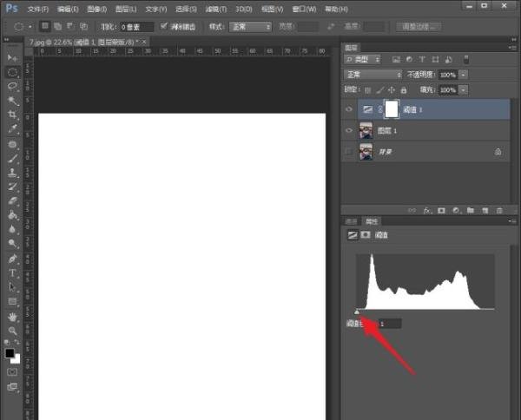Open the opacity slider arrow
The width and height of the screenshot is (521, 420).
[463, 75]
